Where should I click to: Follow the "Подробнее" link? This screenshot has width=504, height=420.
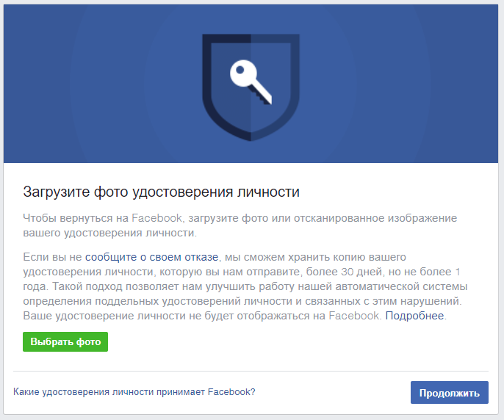click(415, 316)
